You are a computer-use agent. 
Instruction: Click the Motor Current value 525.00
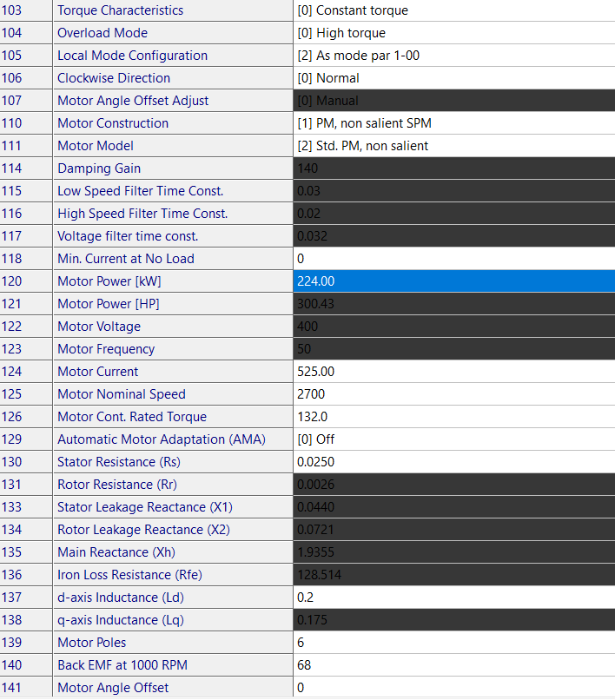(316, 372)
